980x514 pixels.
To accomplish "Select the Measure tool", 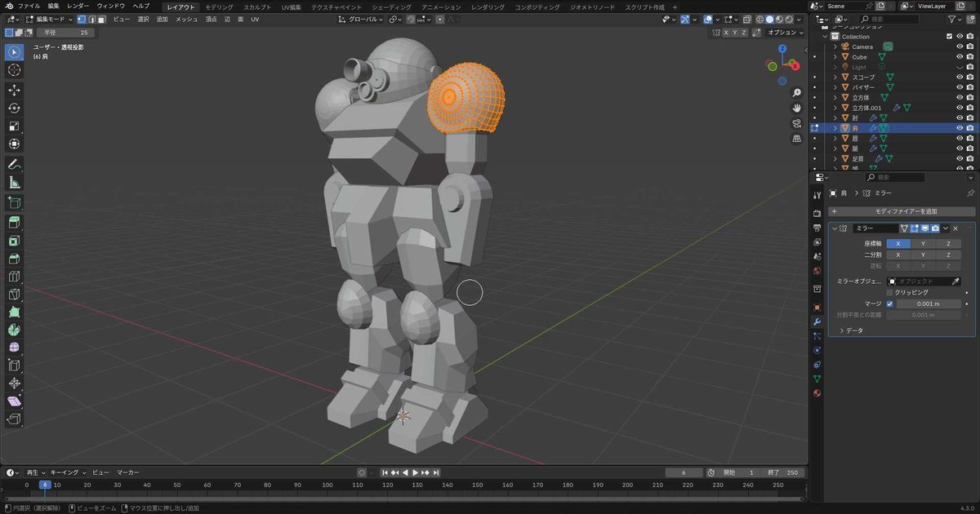I will click(14, 182).
